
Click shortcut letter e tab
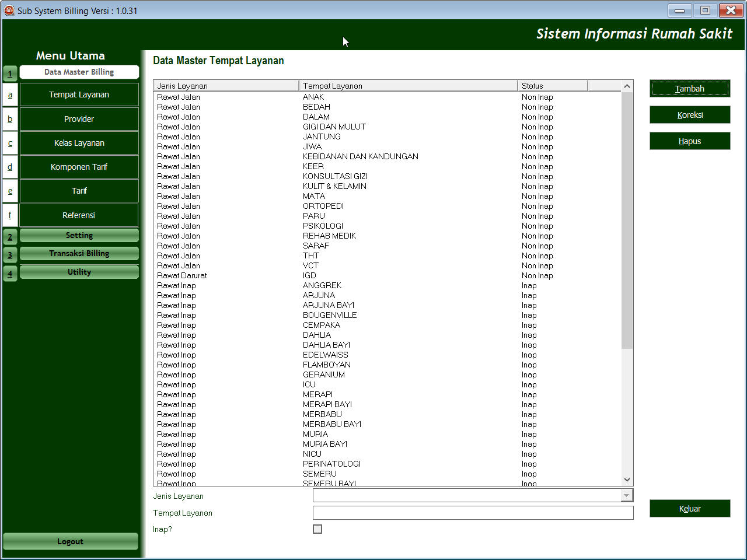[x=10, y=191]
